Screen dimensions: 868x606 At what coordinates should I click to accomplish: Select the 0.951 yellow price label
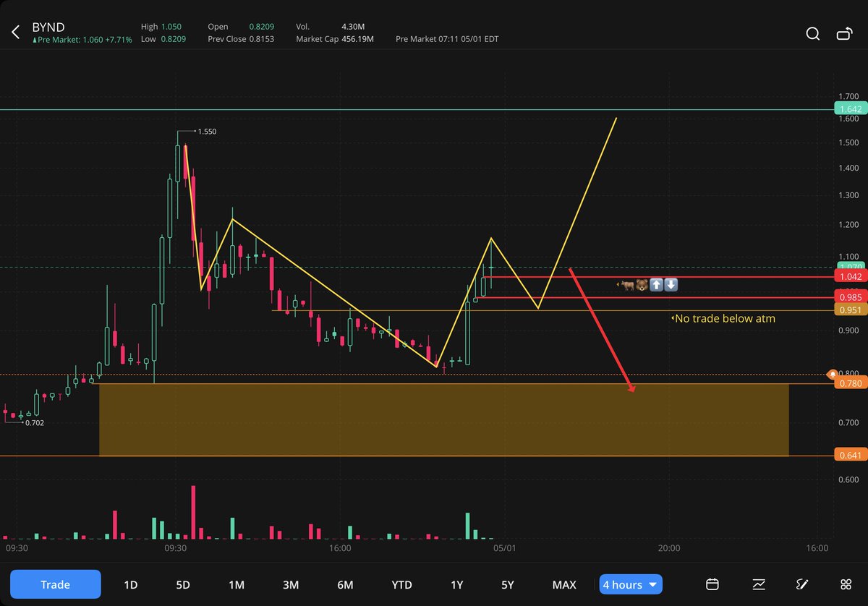850,310
